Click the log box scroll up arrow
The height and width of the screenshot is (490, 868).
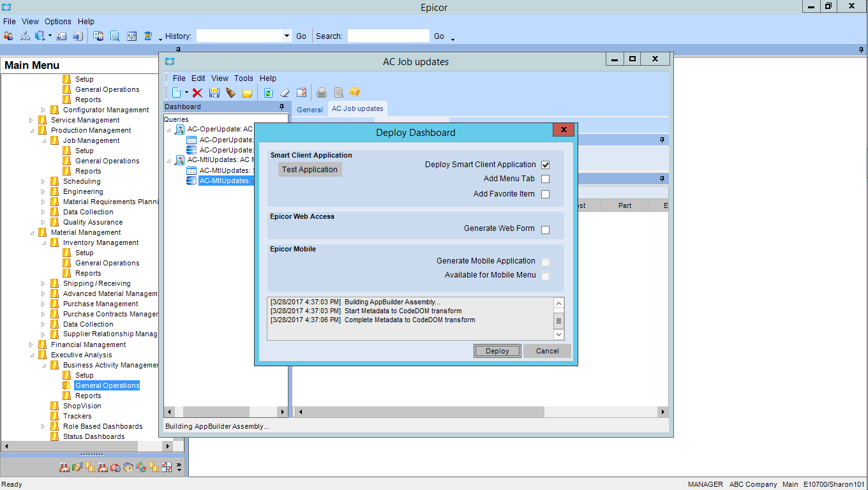[559, 304]
